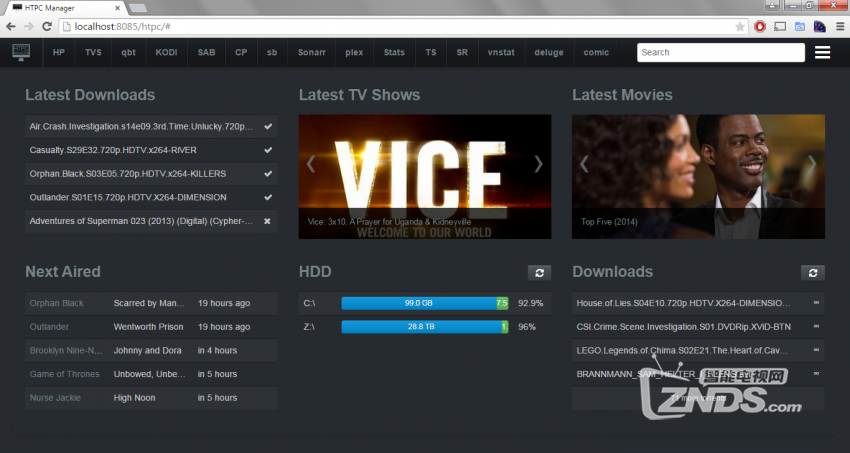Open the Stats nav item
Image resolution: width=850 pixels, height=453 pixels.
point(394,53)
